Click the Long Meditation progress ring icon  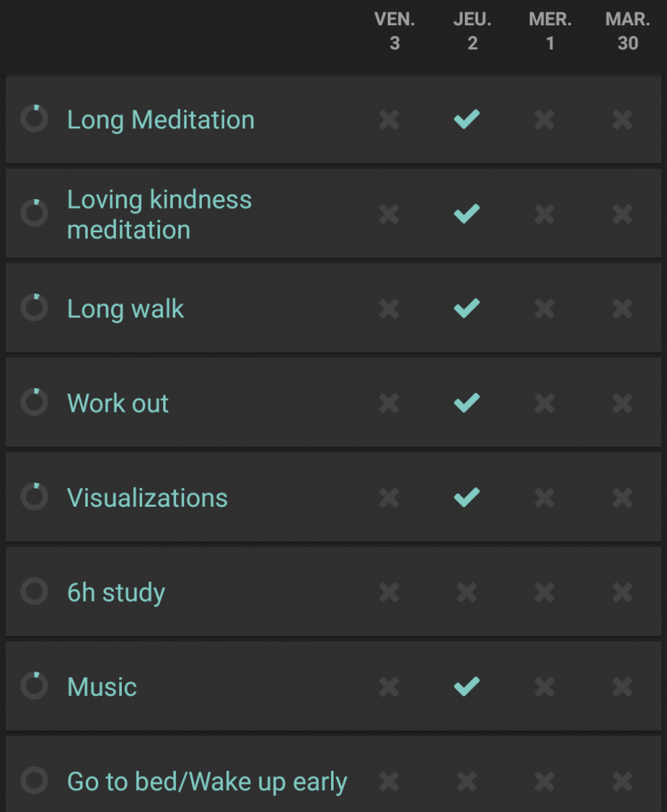(x=34, y=119)
